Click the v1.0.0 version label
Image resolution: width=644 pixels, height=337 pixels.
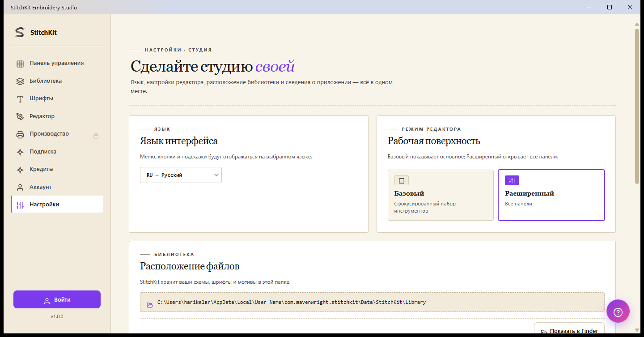(57, 316)
